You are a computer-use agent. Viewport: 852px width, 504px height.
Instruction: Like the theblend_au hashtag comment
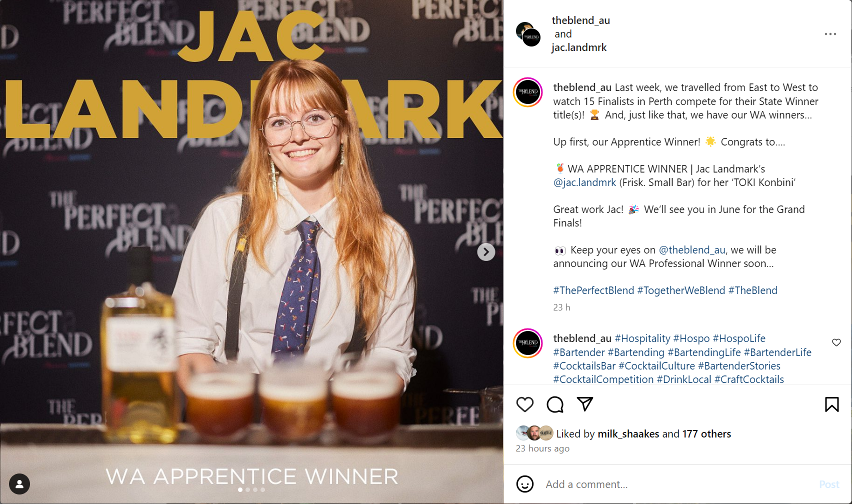pyautogui.click(x=836, y=342)
